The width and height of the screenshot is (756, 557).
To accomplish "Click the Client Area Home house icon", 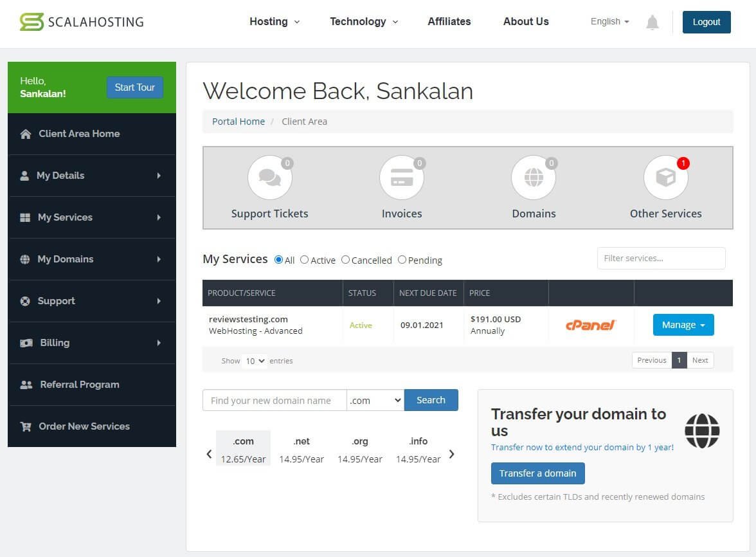I will (26, 134).
